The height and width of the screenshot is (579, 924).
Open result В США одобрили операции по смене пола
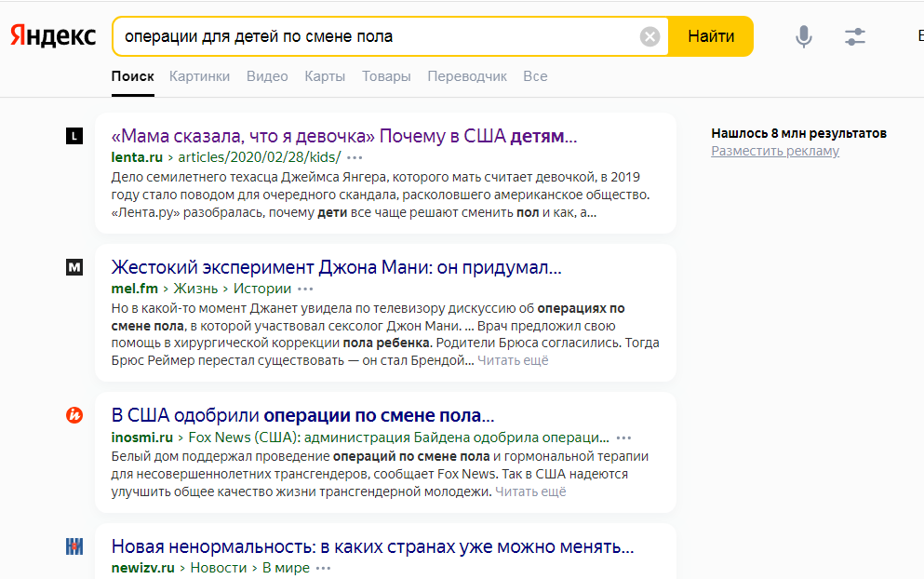(x=303, y=416)
